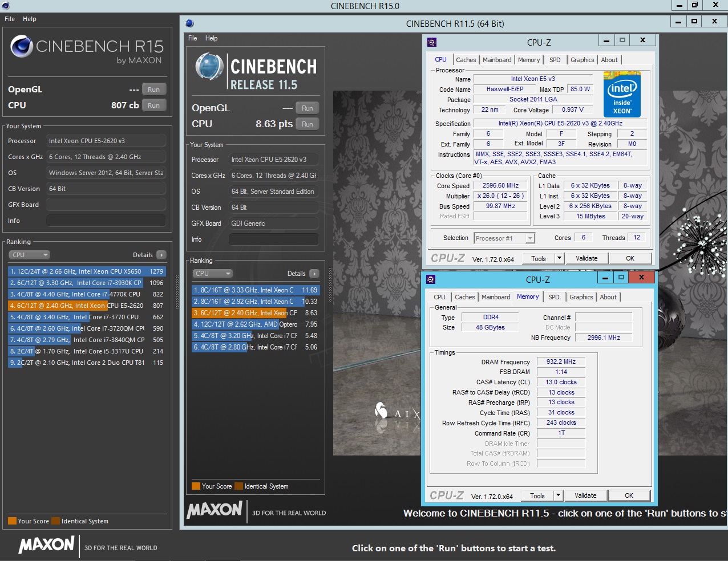Click the Core Speed value 2596.60 MHz
Screen dimensions: 728x561
point(500,185)
